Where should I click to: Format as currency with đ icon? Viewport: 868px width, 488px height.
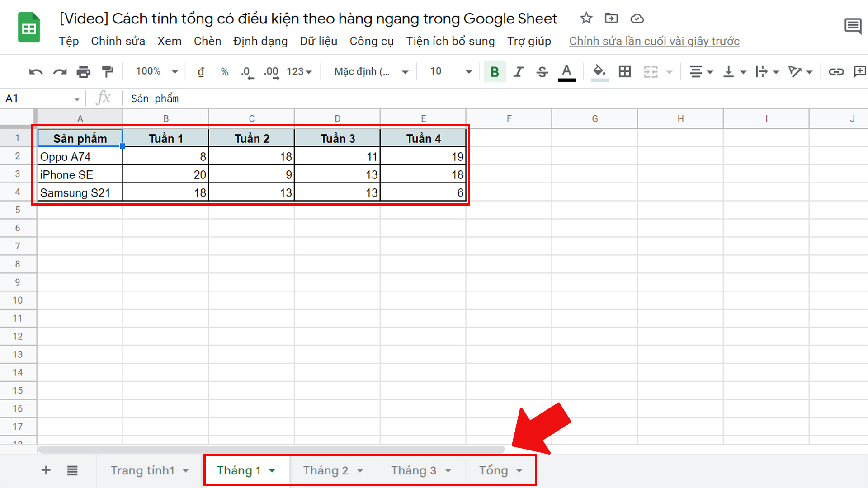[x=201, y=72]
